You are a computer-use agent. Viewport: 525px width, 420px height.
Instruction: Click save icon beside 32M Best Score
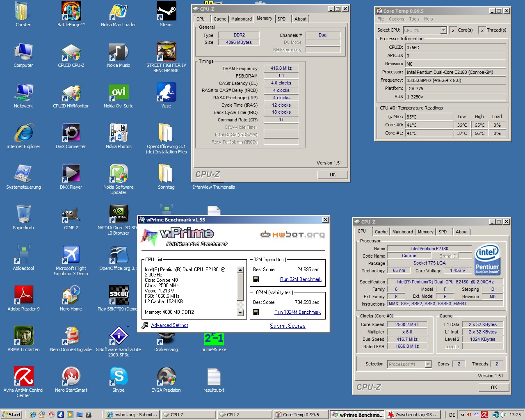coord(256,279)
